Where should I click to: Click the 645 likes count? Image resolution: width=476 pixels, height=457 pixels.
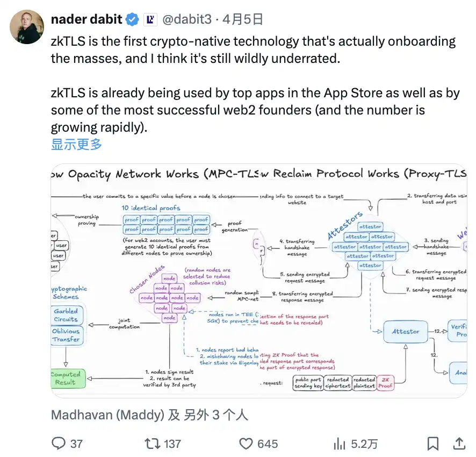tap(267, 444)
